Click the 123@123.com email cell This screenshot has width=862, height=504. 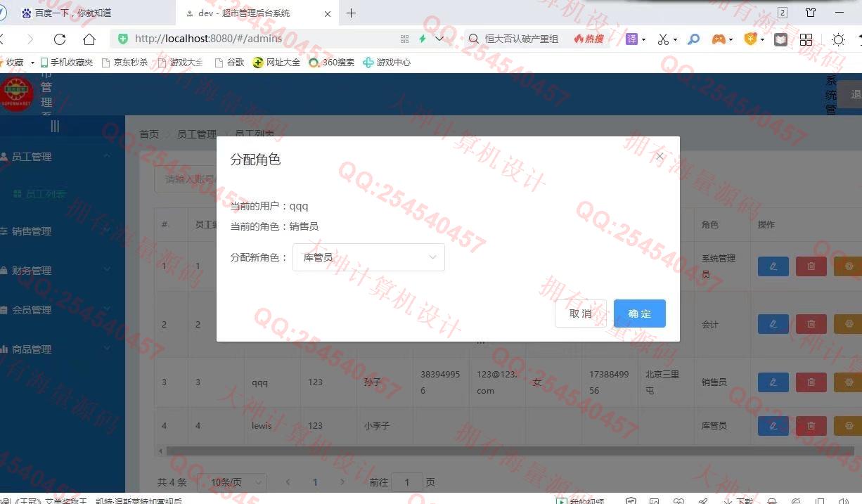[x=496, y=382]
